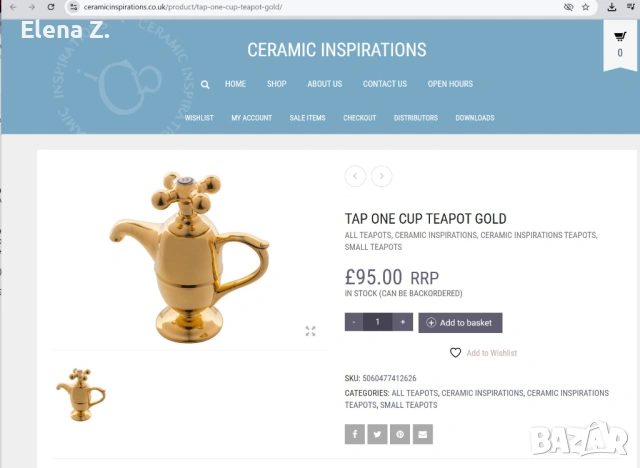Pin product on Pinterest

400,434
